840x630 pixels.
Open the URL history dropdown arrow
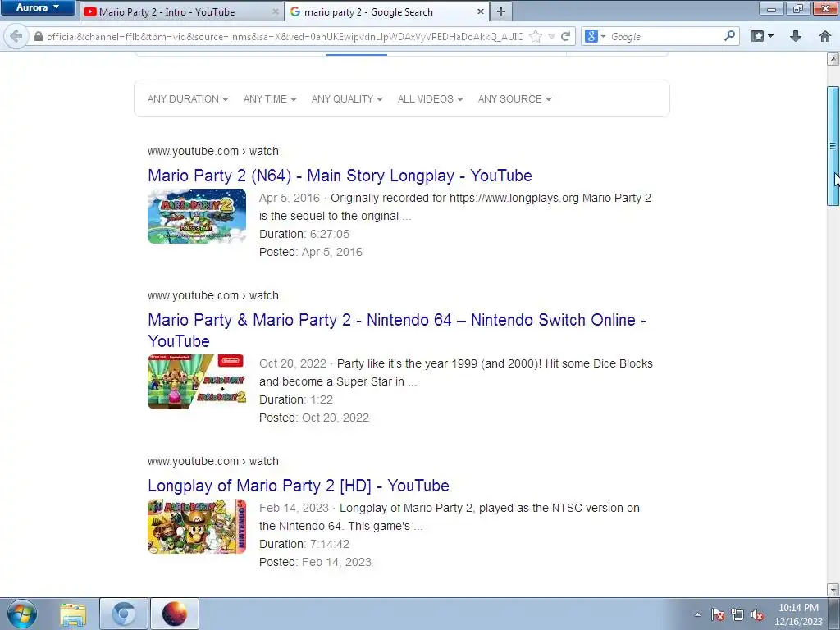[x=551, y=36]
